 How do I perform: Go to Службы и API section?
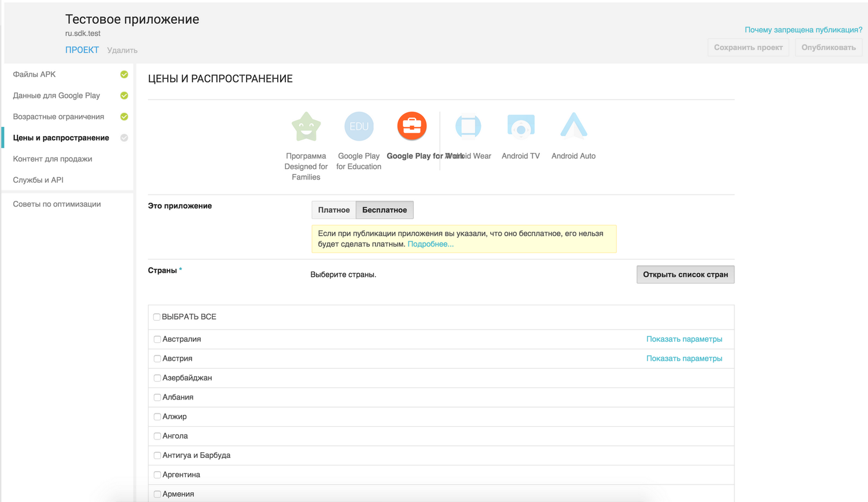pos(38,180)
